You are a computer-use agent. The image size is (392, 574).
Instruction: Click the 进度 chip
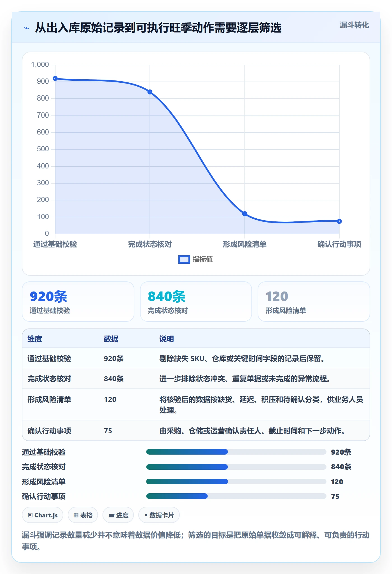click(118, 515)
